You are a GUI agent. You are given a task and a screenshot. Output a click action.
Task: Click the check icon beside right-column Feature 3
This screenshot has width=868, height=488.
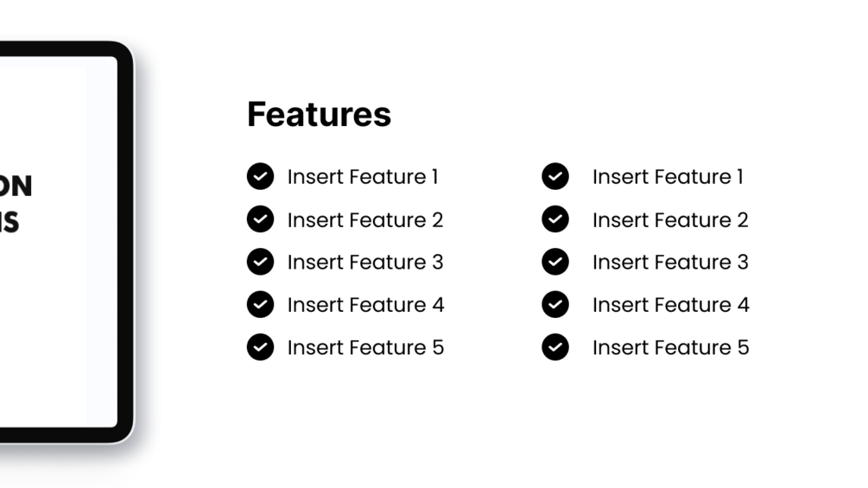tap(555, 262)
